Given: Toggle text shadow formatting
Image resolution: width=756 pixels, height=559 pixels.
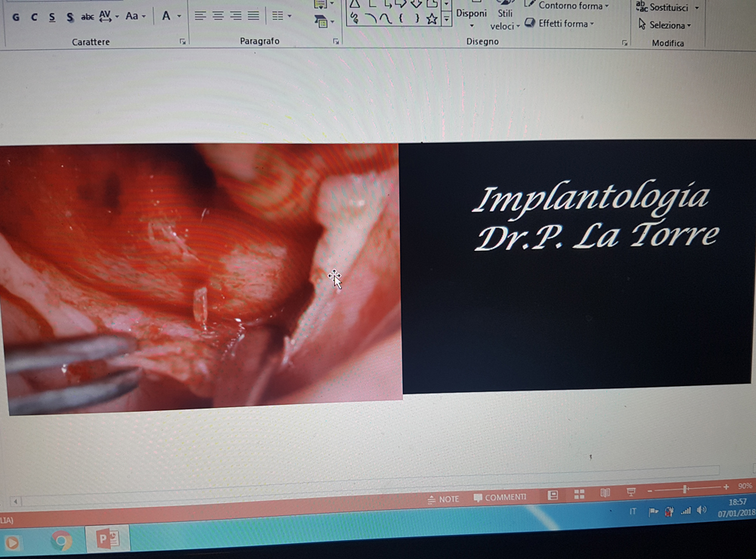Looking at the screenshot, I should [70, 17].
